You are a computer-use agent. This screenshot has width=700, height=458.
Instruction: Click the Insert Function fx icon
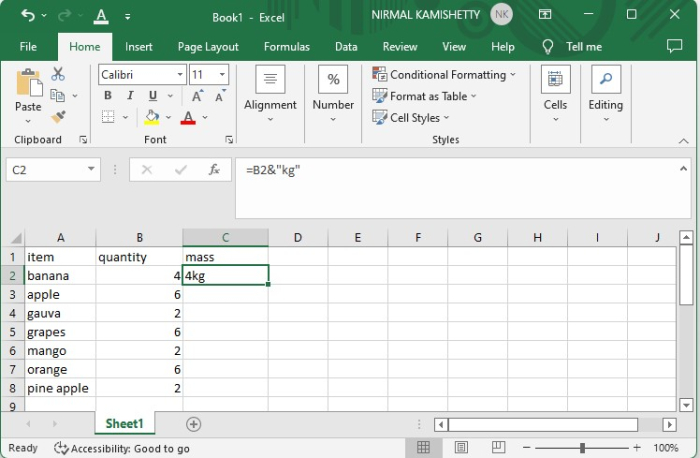point(214,170)
